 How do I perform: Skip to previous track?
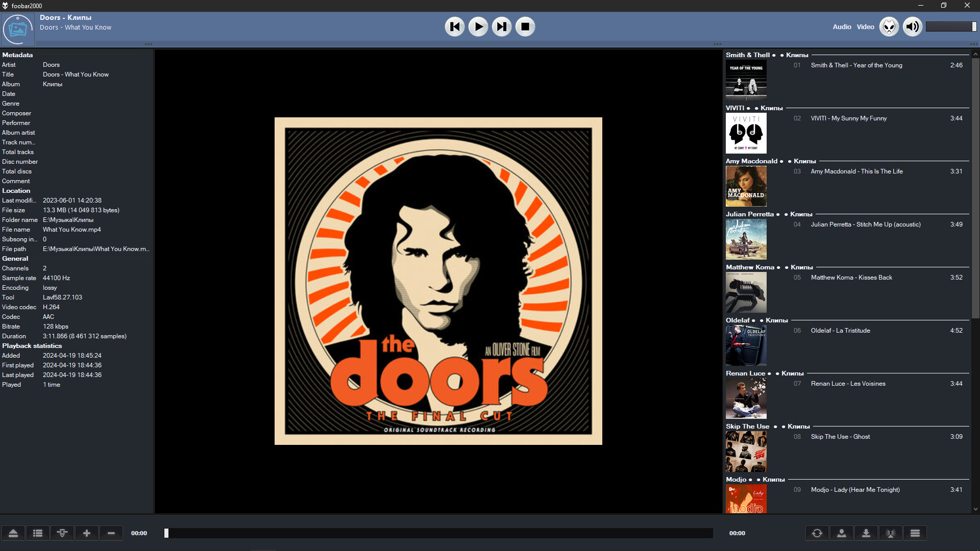tap(454, 27)
